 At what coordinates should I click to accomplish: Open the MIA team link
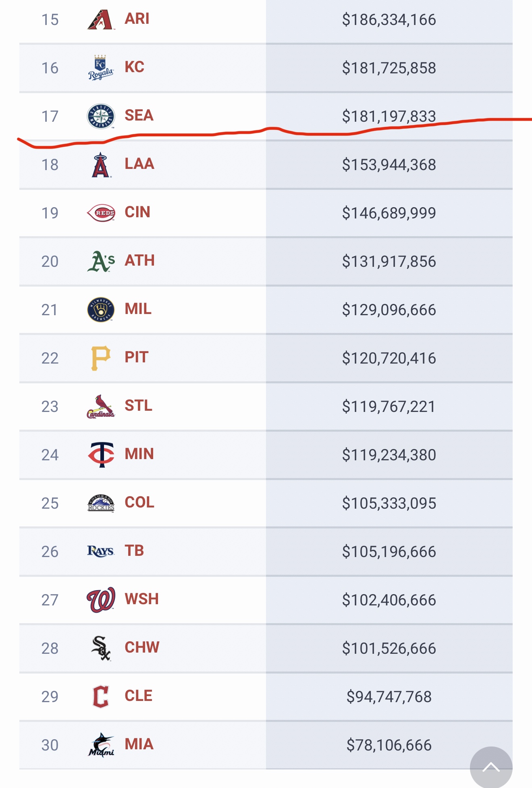139,744
